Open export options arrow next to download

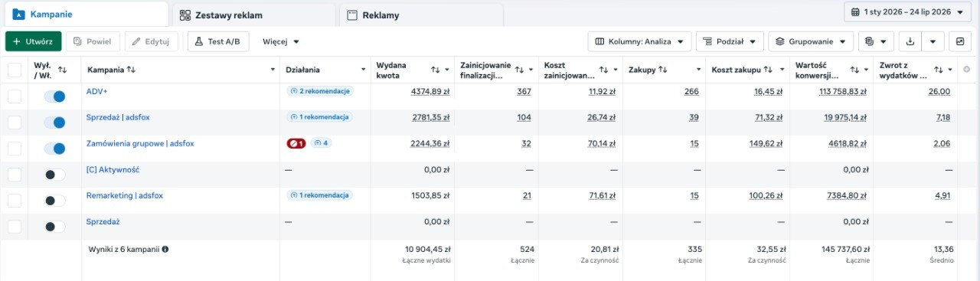click(x=933, y=41)
